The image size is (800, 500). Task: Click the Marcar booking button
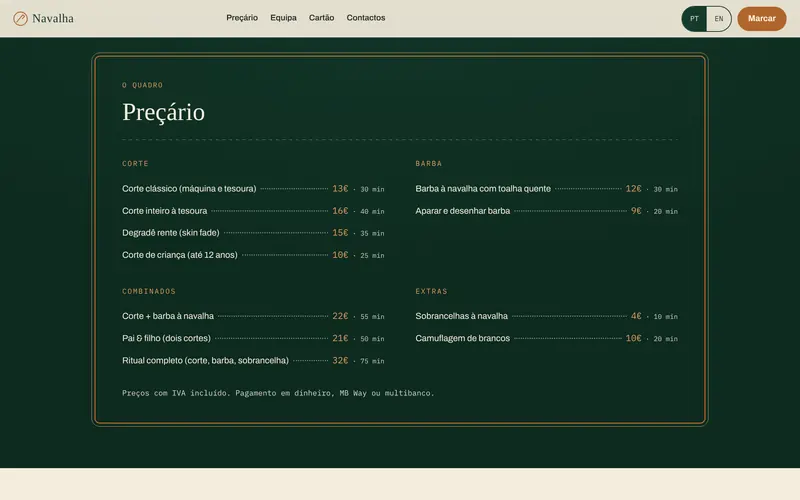(762, 18)
